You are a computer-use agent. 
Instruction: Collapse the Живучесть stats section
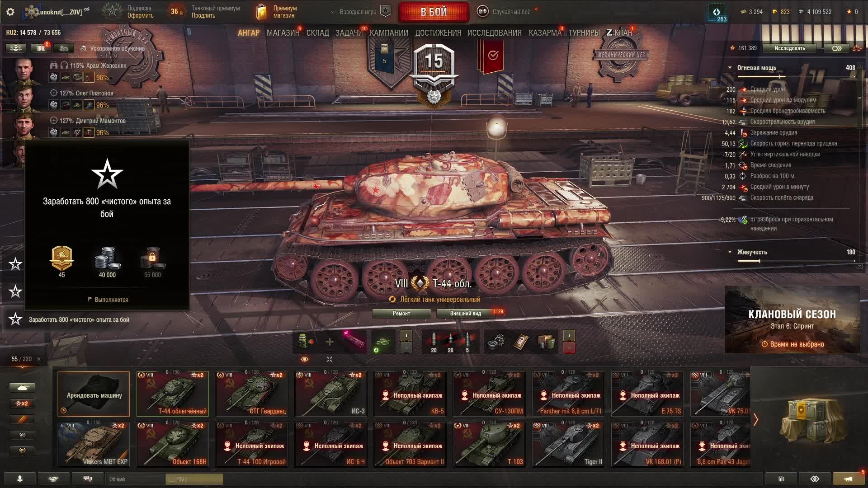point(730,252)
